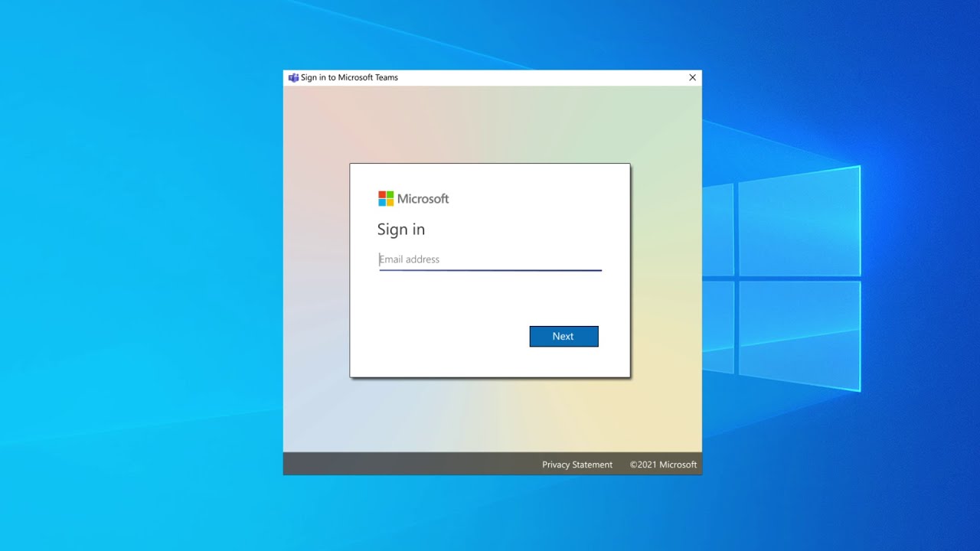Click the 'Sign in to Microsoft Teams' window title
Viewport: 980px width, 551px height.
[349, 77]
